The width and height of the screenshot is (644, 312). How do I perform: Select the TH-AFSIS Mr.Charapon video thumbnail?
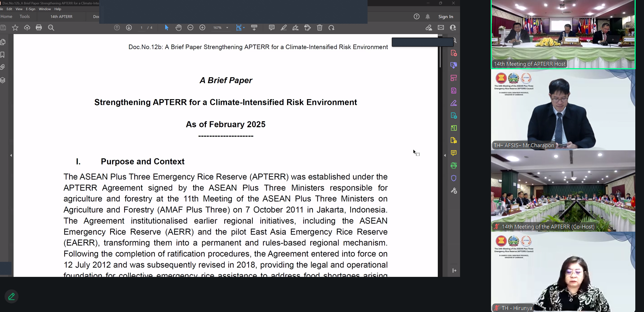point(563,110)
